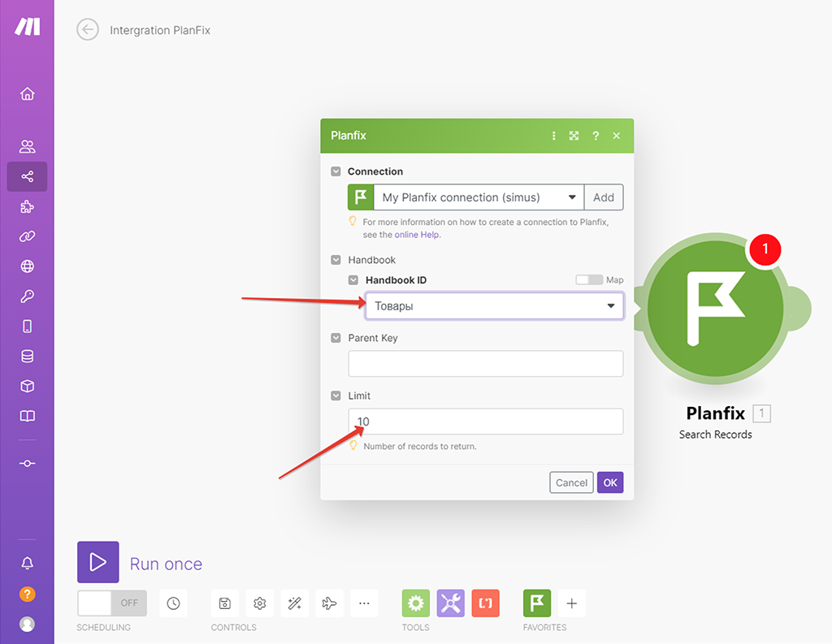Open help via the orange question mark
Viewport: 832px width, 644px height.
(27, 594)
